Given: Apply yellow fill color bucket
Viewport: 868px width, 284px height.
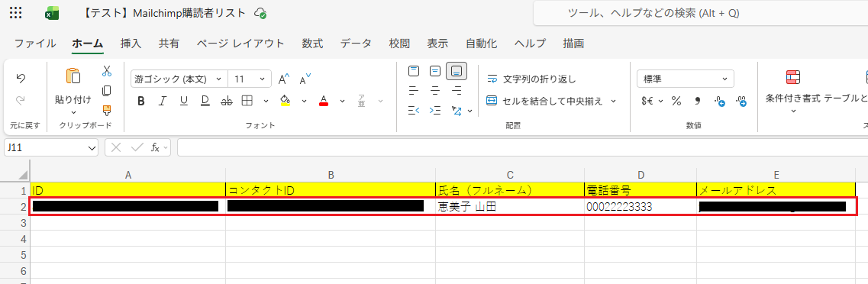Looking at the screenshot, I should (286, 101).
